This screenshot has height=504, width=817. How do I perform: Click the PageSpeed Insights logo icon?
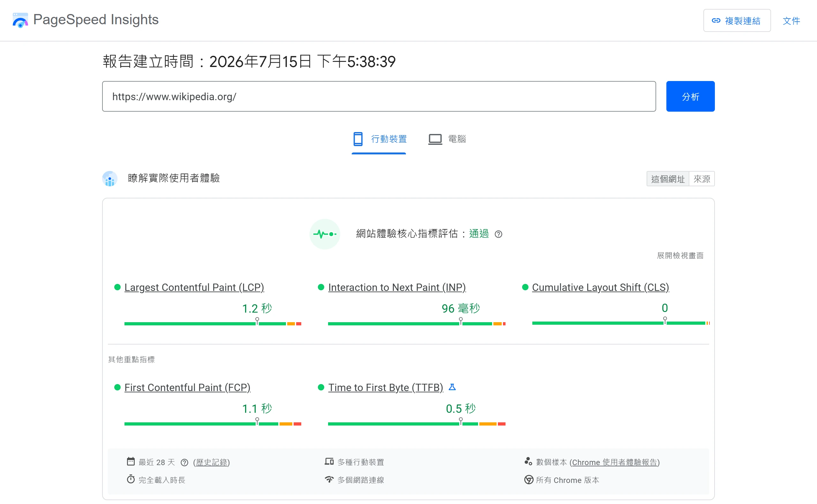[20, 20]
